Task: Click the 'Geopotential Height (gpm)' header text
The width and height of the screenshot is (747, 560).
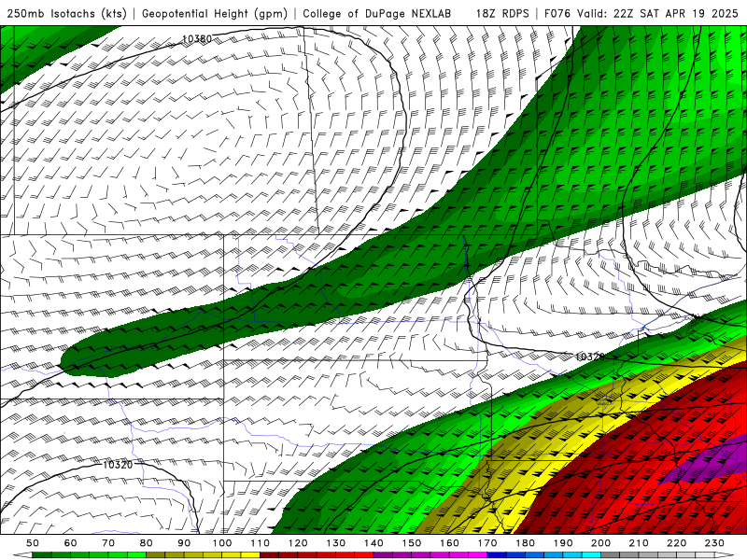Action: tap(215, 13)
